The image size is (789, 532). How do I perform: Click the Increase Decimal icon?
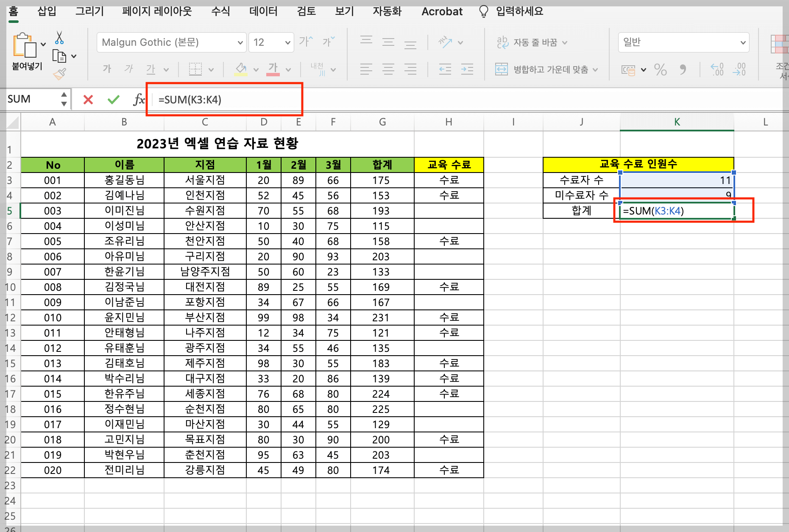(x=717, y=70)
